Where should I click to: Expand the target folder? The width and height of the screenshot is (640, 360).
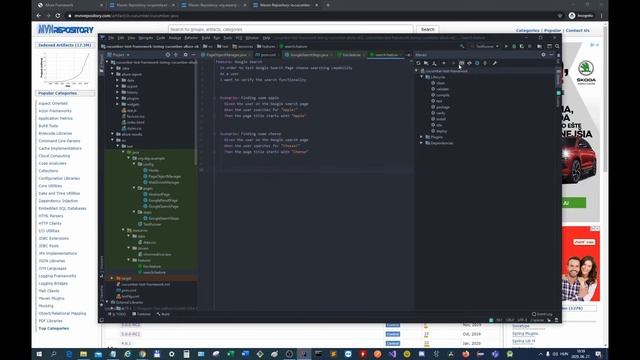112,278
